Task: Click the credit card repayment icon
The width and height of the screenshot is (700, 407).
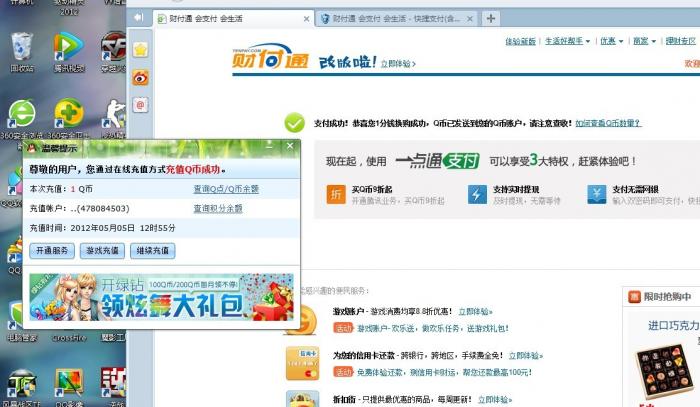Action: coord(302,363)
